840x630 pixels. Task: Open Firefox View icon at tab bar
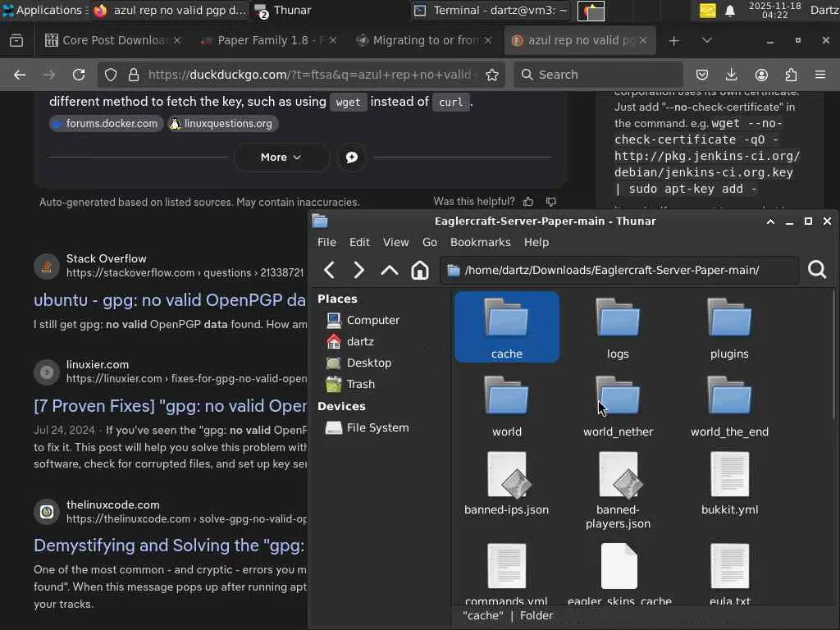[16, 41]
